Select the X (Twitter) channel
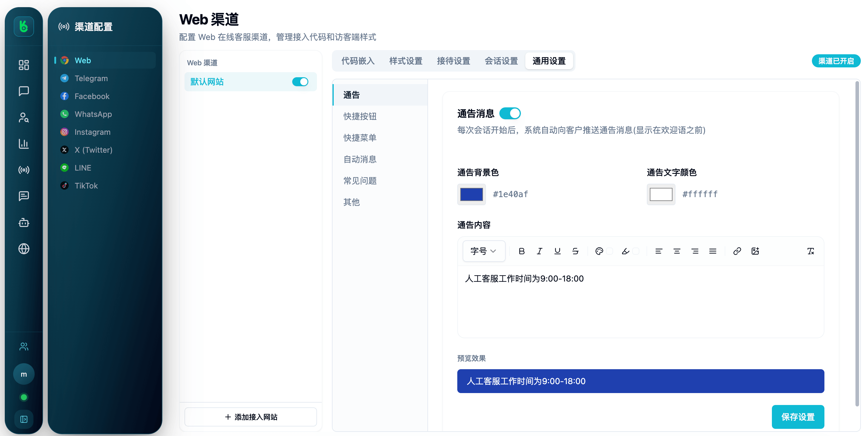Viewport: 868px width, 436px height. (104, 150)
